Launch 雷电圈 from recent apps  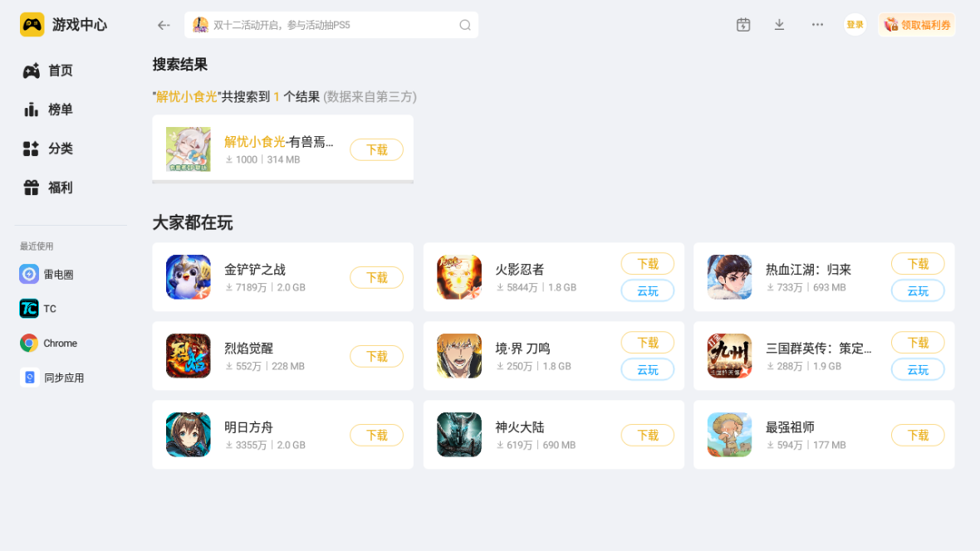point(47,274)
